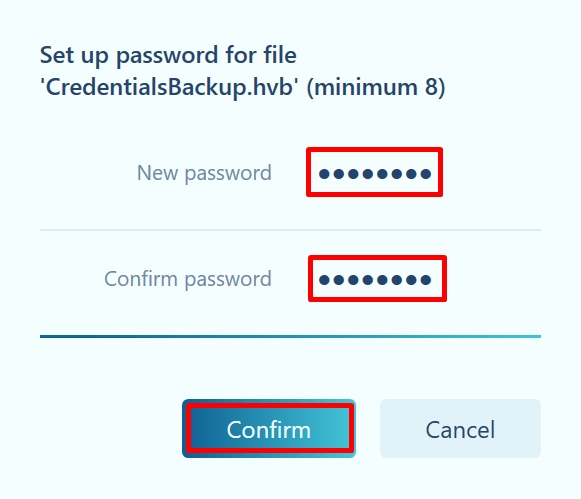Click the dots inside New password input
Viewport: 581px width, 499px height.
[x=375, y=173]
